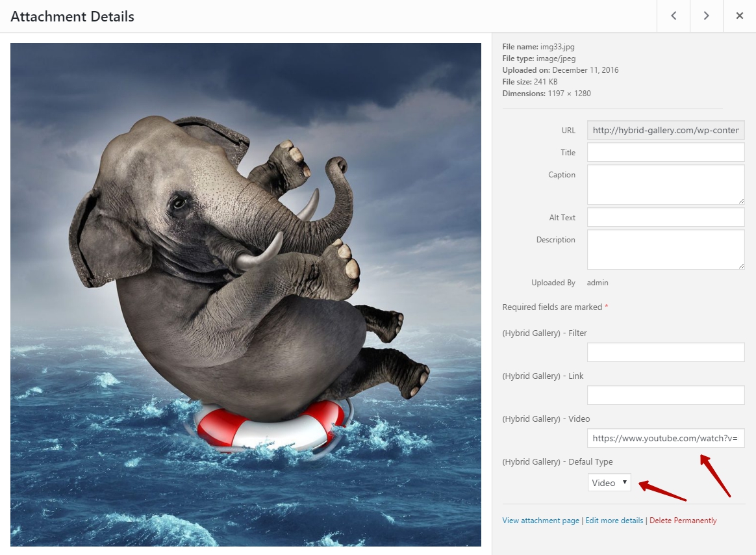This screenshot has width=756, height=555.
Task: Click the '(Hybrid Gallery) - Filter' label
Action: tap(544, 333)
